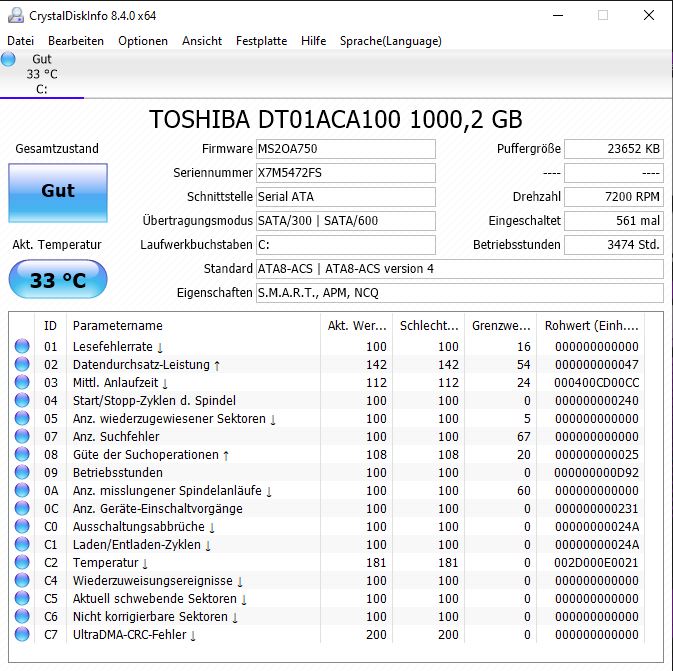The image size is (673, 671).
Task: Click the Standard field ATA8-ACS
Action: tap(460, 269)
